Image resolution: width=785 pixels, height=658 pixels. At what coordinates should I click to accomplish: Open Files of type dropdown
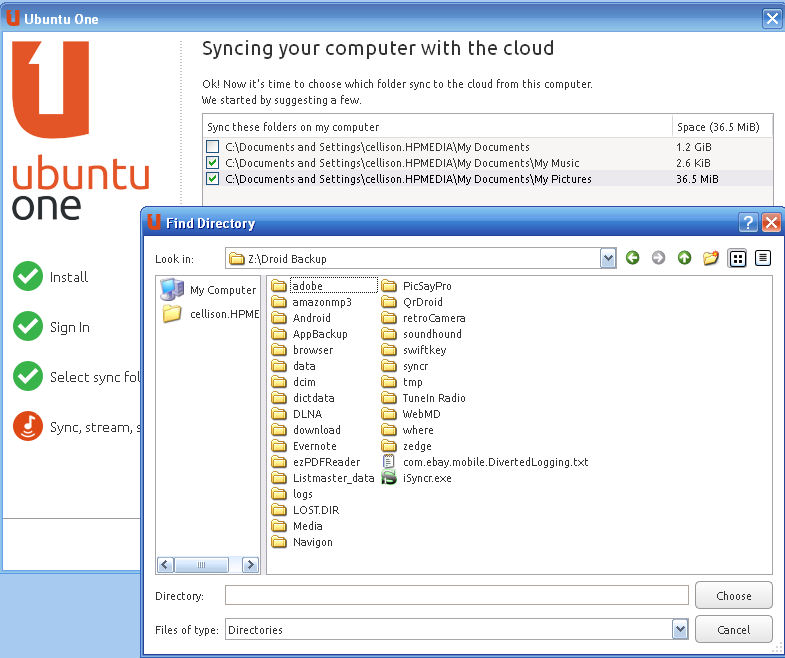click(x=680, y=629)
